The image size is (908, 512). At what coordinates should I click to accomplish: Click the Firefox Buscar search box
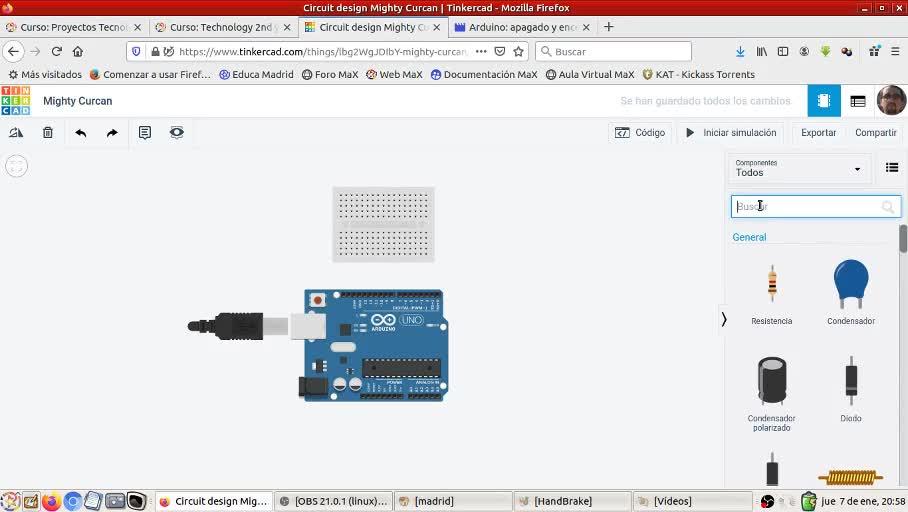click(614, 52)
